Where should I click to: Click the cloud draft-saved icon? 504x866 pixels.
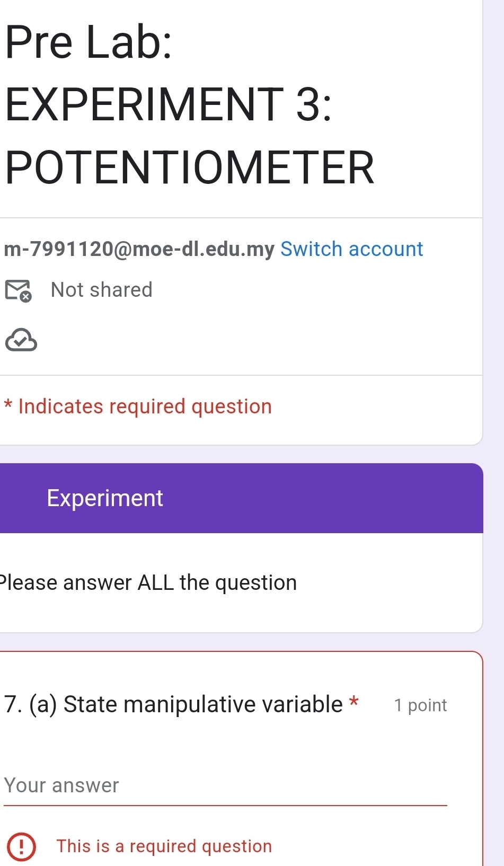[21, 340]
